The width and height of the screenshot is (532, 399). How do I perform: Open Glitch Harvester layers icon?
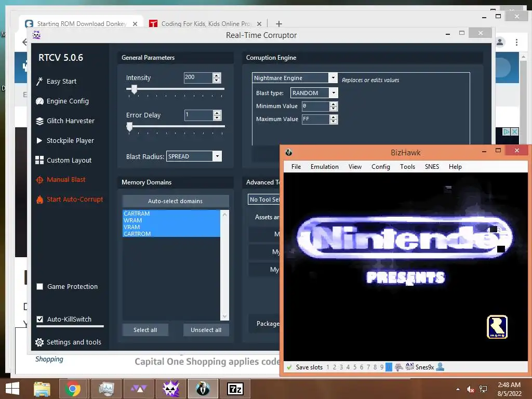coord(39,121)
